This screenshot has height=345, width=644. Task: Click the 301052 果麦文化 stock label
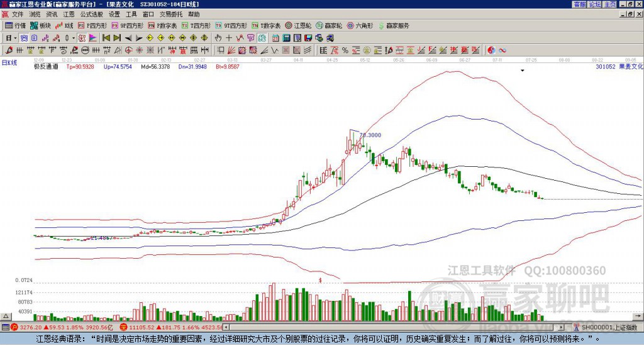[x=619, y=67]
